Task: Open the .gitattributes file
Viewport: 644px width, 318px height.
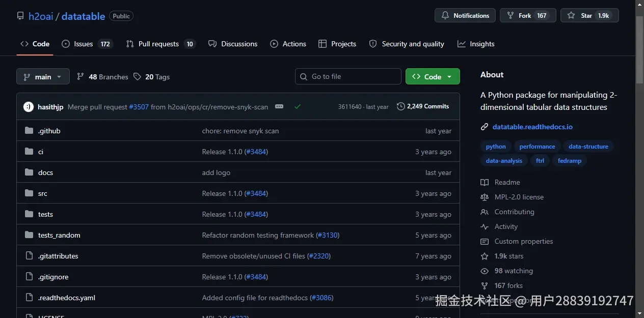Action: point(58,256)
